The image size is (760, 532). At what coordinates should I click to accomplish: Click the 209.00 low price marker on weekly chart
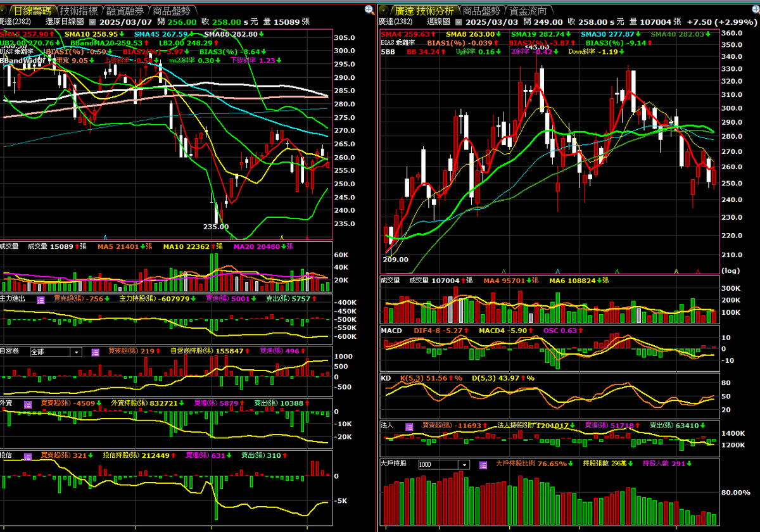pyautogui.click(x=395, y=259)
